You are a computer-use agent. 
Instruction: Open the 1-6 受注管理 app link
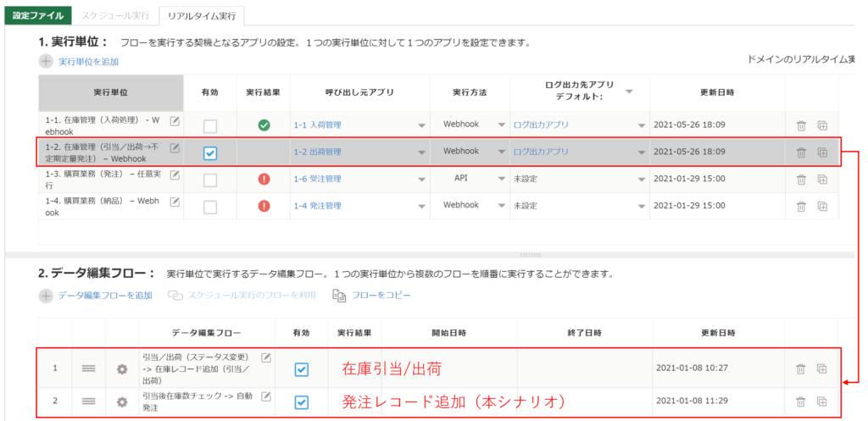pyautogui.click(x=317, y=179)
